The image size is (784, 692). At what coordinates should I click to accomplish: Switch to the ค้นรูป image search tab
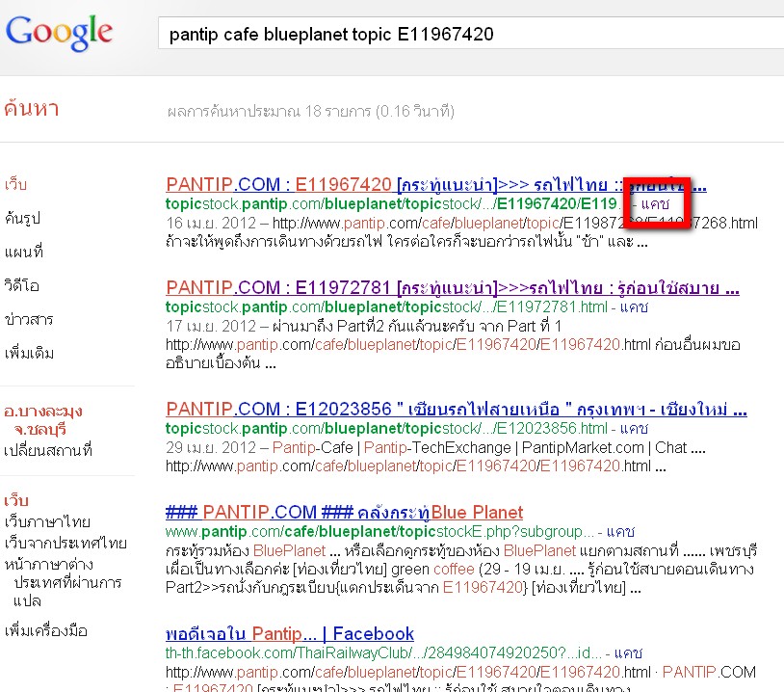pos(22,218)
